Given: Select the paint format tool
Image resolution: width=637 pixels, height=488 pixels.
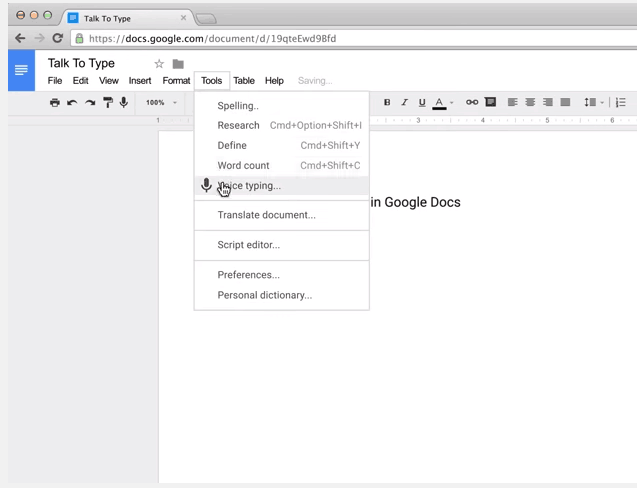Looking at the screenshot, I should (108, 102).
